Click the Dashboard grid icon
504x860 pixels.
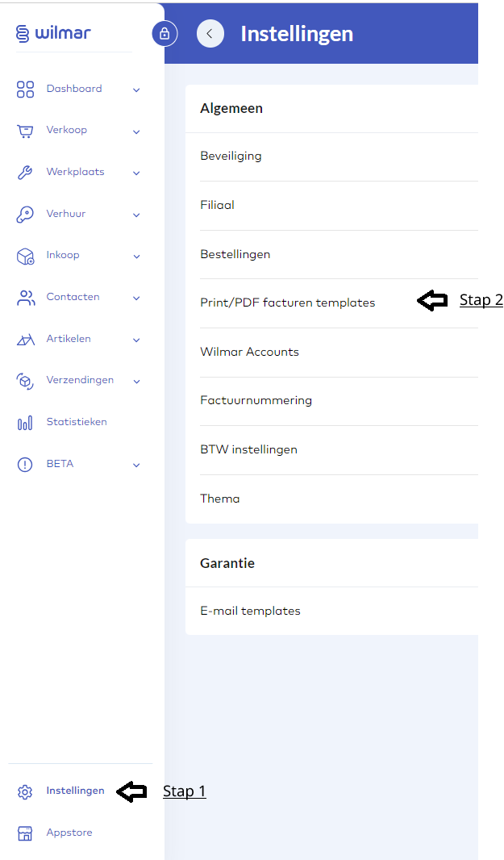pyautogui.click(x=25, y=89)
